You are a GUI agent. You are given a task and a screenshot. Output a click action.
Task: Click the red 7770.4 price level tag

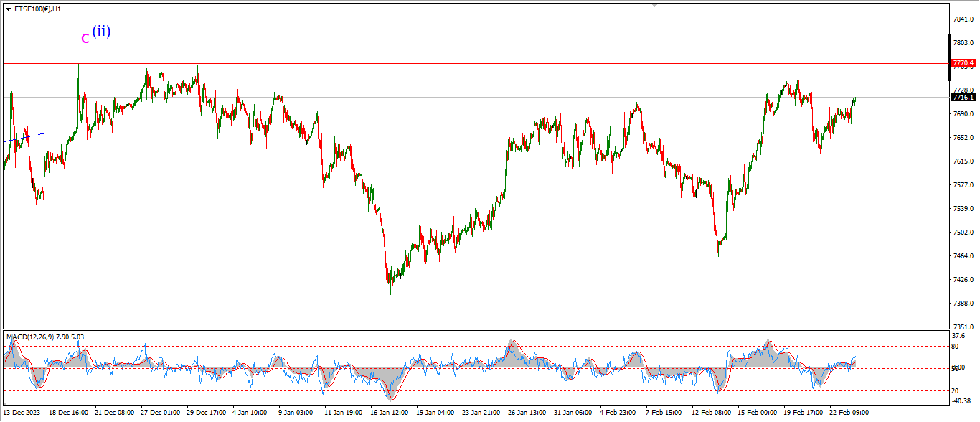point(963,63)
